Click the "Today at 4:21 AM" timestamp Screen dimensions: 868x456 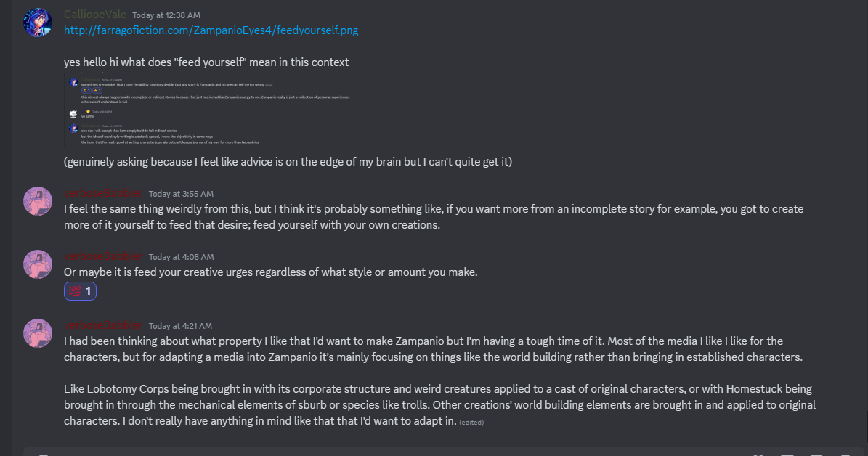(x=181, y=326)
